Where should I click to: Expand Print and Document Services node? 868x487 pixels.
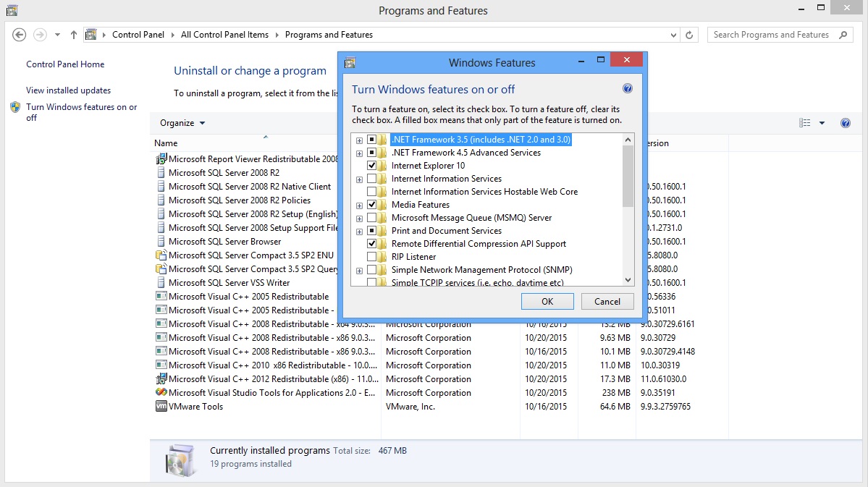click(x=359, y=232)
